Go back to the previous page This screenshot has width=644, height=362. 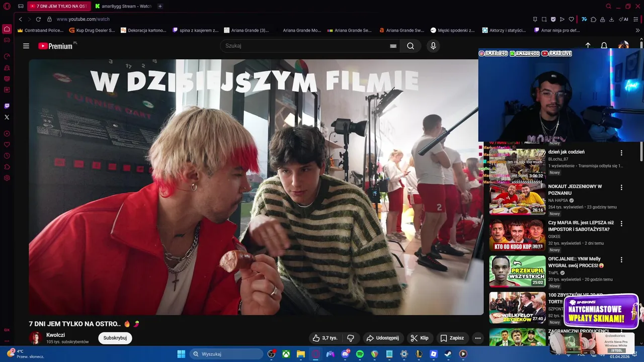coord(21,19)
